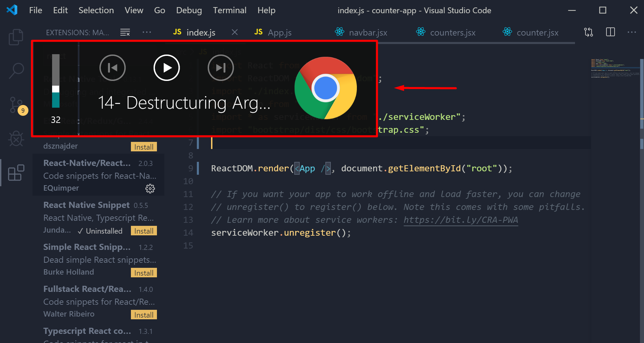The width and height of the screenshot is (644, 343).
Task: Open the Debug view in activity bar
Action: click(16, 138)
